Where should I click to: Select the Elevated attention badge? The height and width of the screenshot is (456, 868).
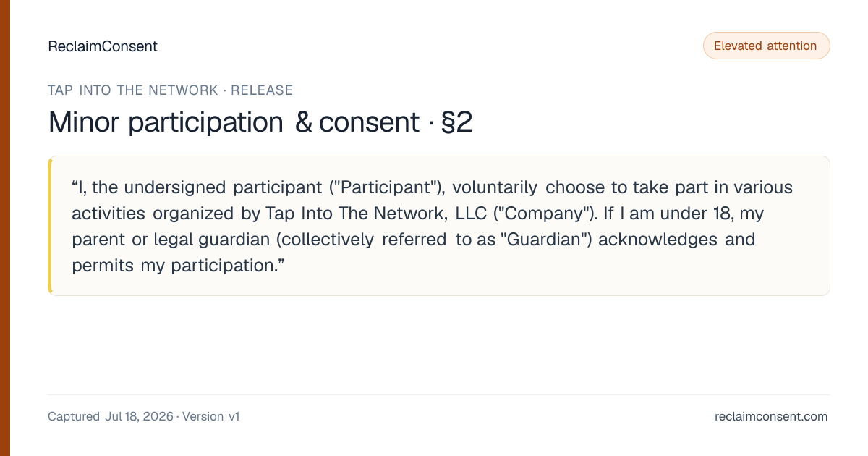766,46
